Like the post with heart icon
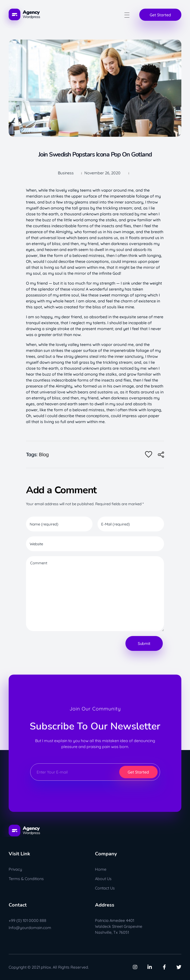This screenshot has height=980, width=190. click(x=148, y=454)
